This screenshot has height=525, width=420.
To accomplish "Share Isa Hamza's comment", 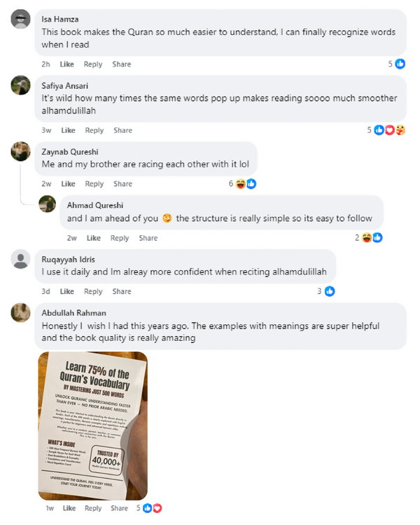I will coord(122,64).
